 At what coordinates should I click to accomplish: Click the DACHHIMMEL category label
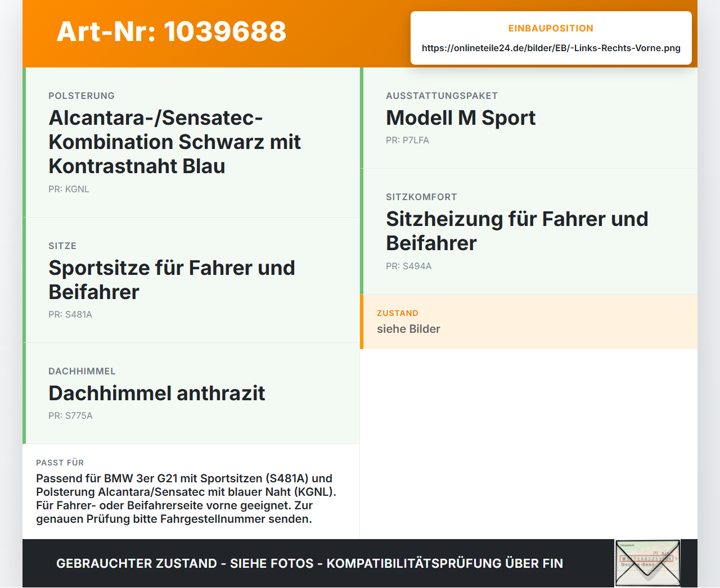(82, 372)
